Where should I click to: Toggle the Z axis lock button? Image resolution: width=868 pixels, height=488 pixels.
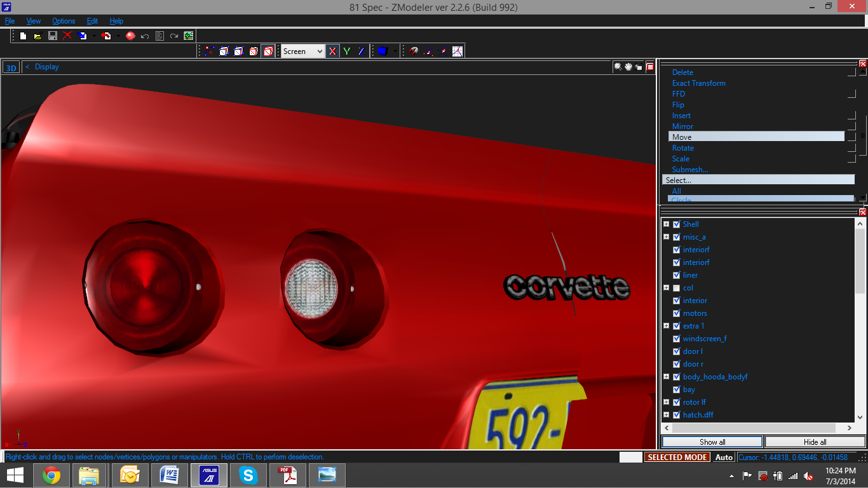[362, 51]
